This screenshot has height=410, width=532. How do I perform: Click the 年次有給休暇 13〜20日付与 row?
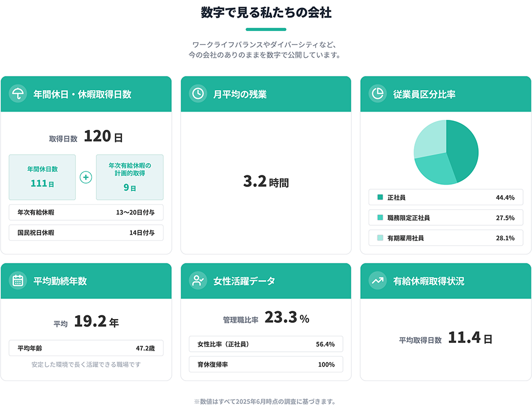[x=86, y=212]
